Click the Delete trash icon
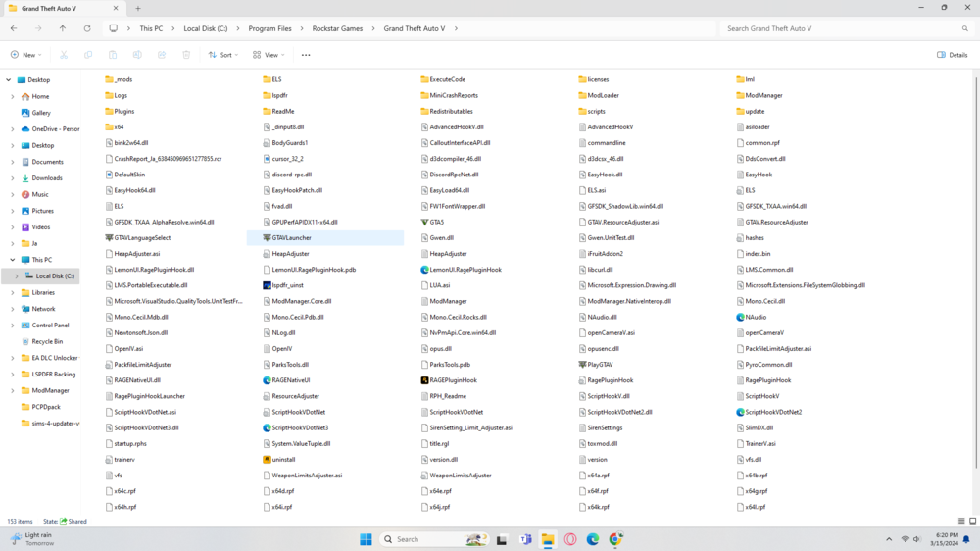980x551 pixels. click(x=186, y=55)
